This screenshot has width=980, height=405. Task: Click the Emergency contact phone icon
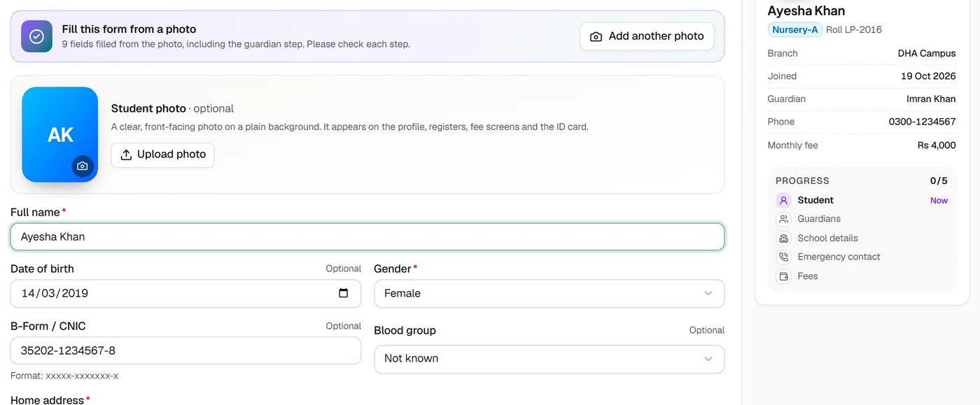(x=783, y=257)
